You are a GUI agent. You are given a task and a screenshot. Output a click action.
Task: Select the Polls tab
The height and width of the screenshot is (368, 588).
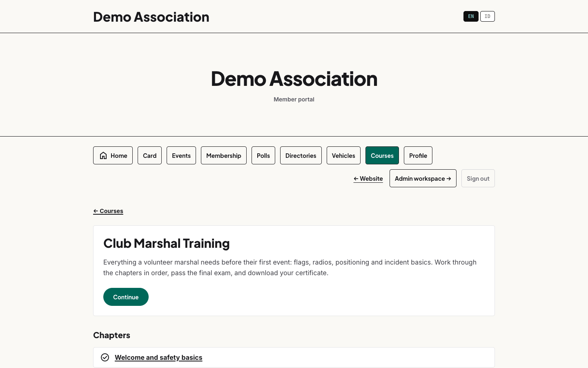click(x=263, y=155)
